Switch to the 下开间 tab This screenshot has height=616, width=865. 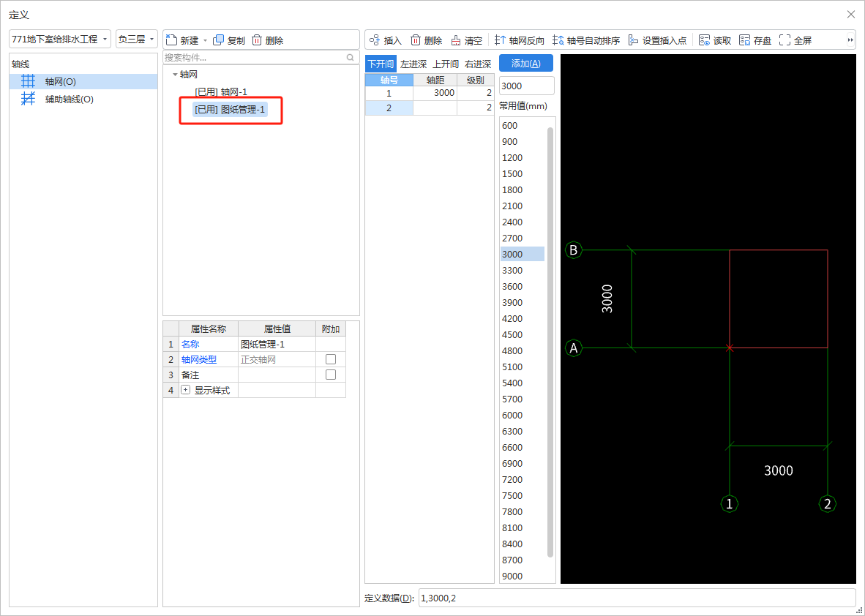(381, 64)
